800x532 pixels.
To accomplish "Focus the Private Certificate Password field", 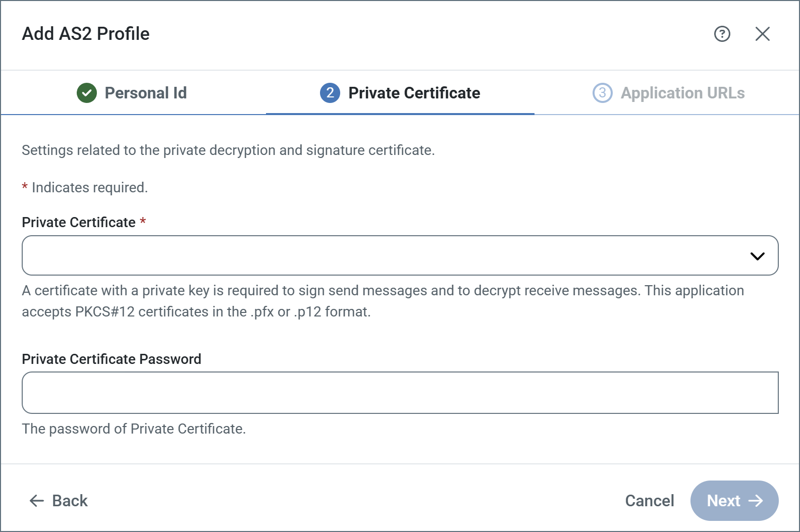I will 400,393.
